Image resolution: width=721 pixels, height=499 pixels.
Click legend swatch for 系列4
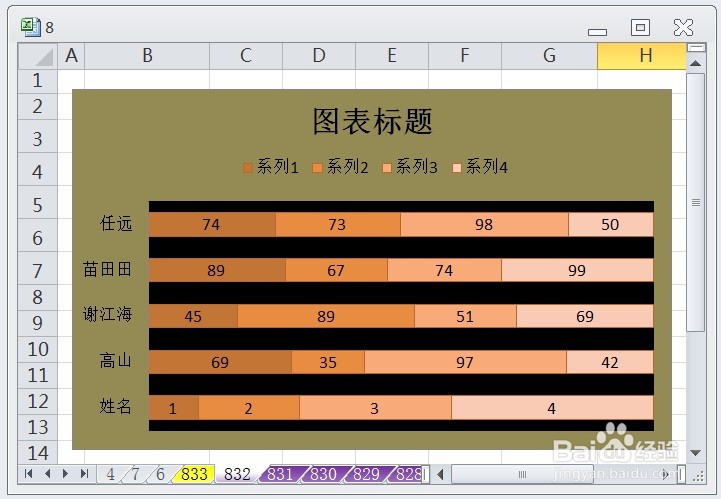coord(457,168)
